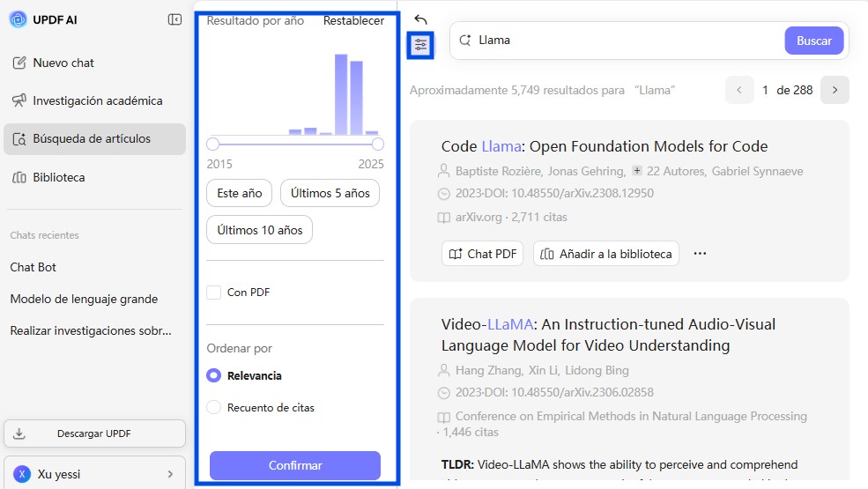Image resolution: width=868 pixels, height=489 pixels.
Task: Collapse the sidebar with the panel icon
Action: 174,20
